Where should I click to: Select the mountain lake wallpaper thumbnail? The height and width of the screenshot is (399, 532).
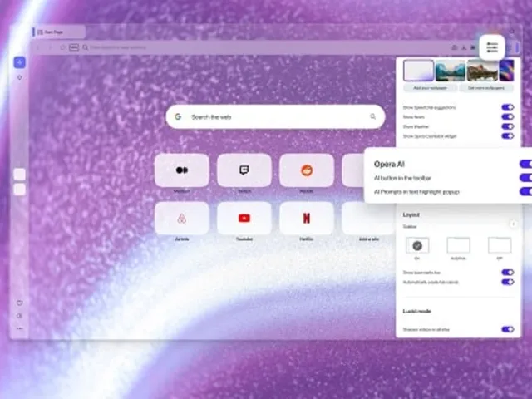(x=450, y=70)
